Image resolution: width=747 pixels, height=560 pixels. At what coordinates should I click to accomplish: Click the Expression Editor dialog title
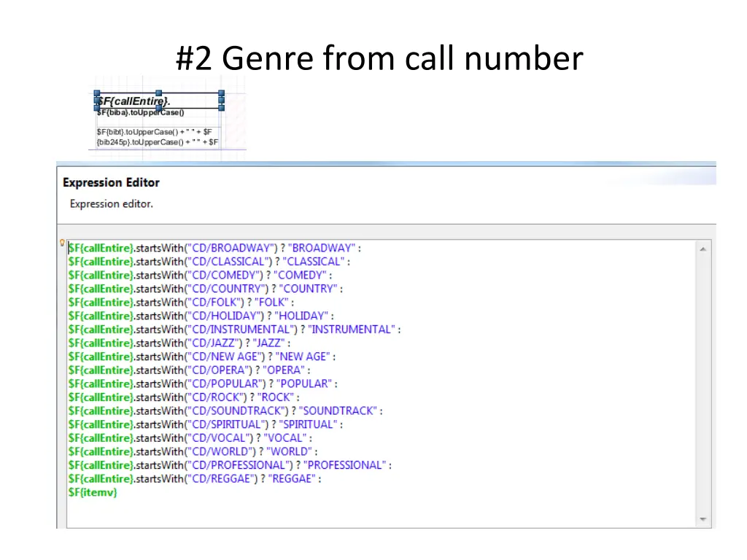111,182
